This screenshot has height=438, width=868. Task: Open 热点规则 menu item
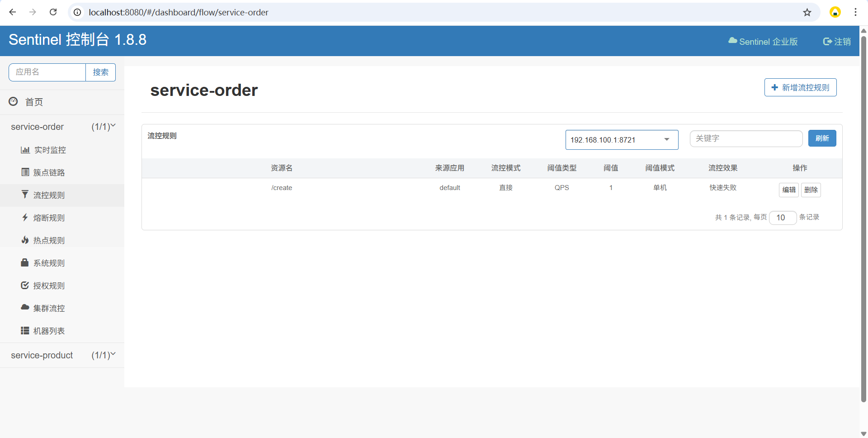62,240
